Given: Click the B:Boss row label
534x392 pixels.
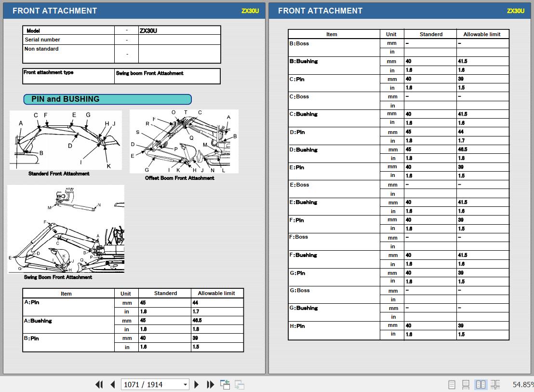Looking at the screenshot, I should click(299, 43).
